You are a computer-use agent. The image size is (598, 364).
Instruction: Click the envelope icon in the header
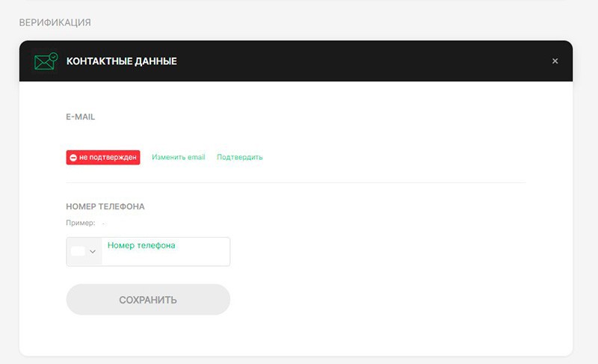tap(43, 62)
